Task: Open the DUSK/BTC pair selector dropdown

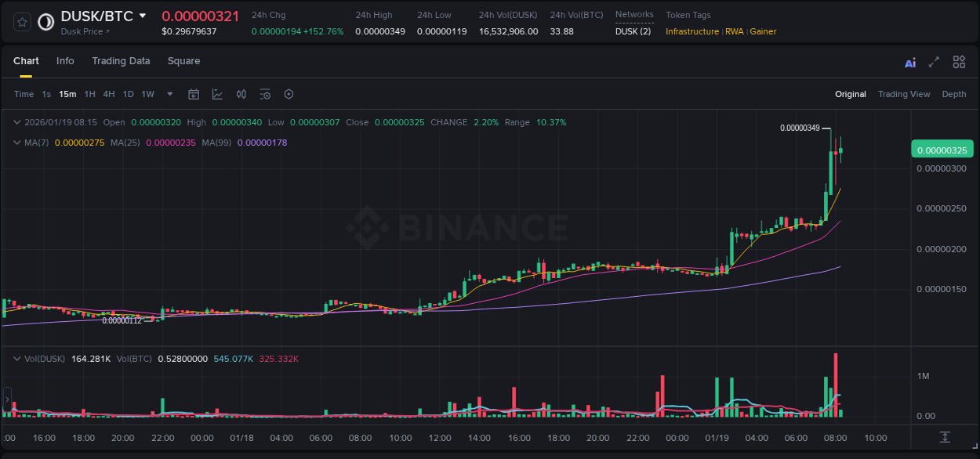Action: click(x=143, y=15)
